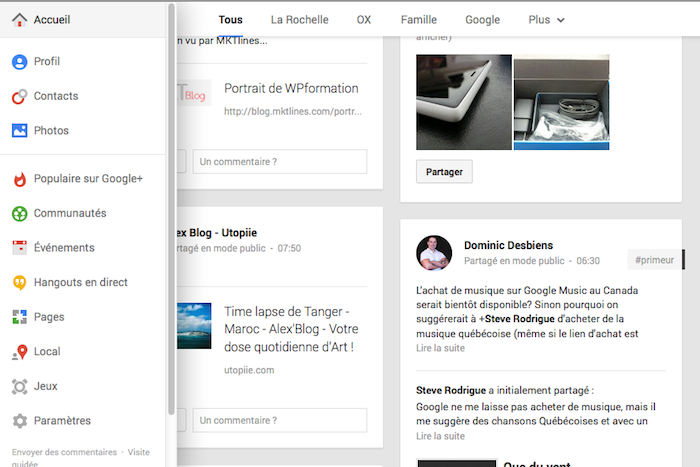This screenshot has width=700, height=467.
Task: Click comment field under WPformation post
Action: 280,162
